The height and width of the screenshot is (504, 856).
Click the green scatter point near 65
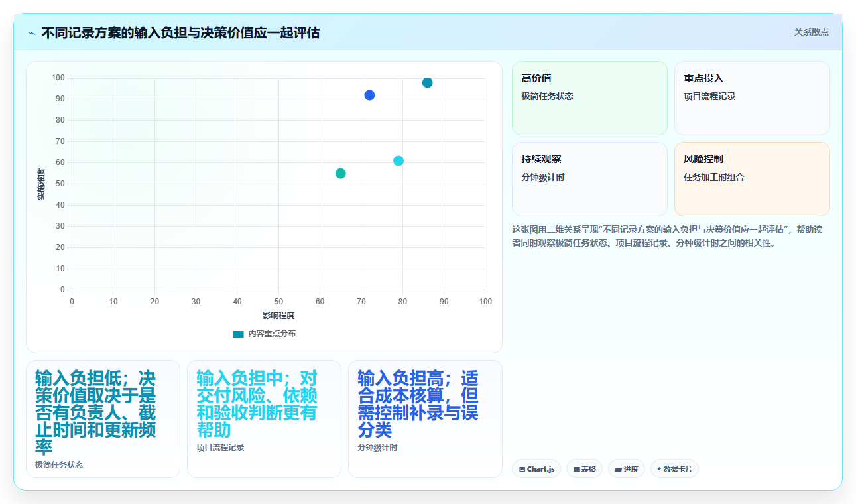[340, 173]
